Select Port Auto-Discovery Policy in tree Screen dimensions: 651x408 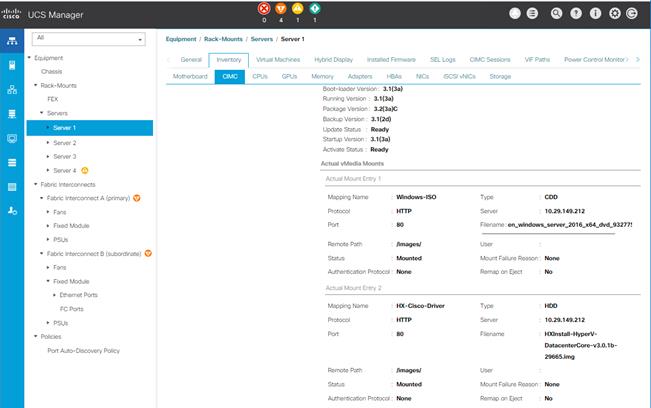(x=83, y=351)
